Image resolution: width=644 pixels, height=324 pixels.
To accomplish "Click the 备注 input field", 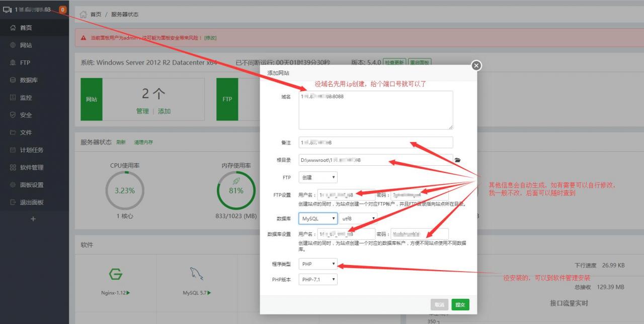I will click(x=376, y=143).
